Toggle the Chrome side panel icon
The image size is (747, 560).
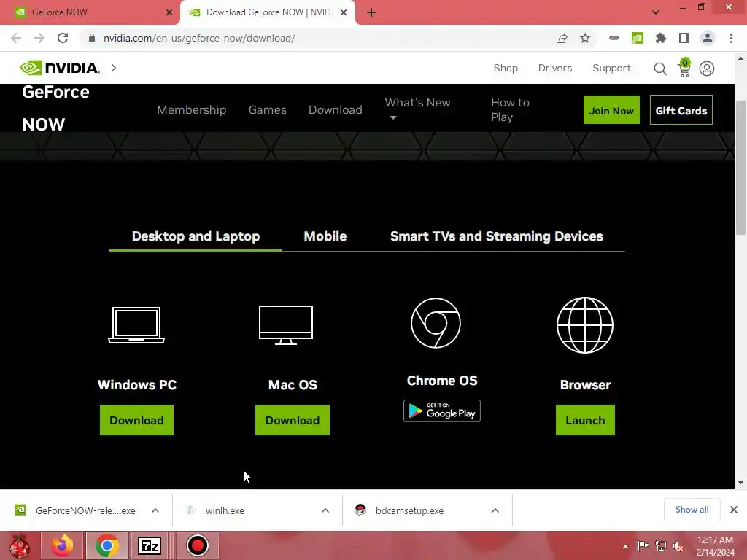coord(684,38)
